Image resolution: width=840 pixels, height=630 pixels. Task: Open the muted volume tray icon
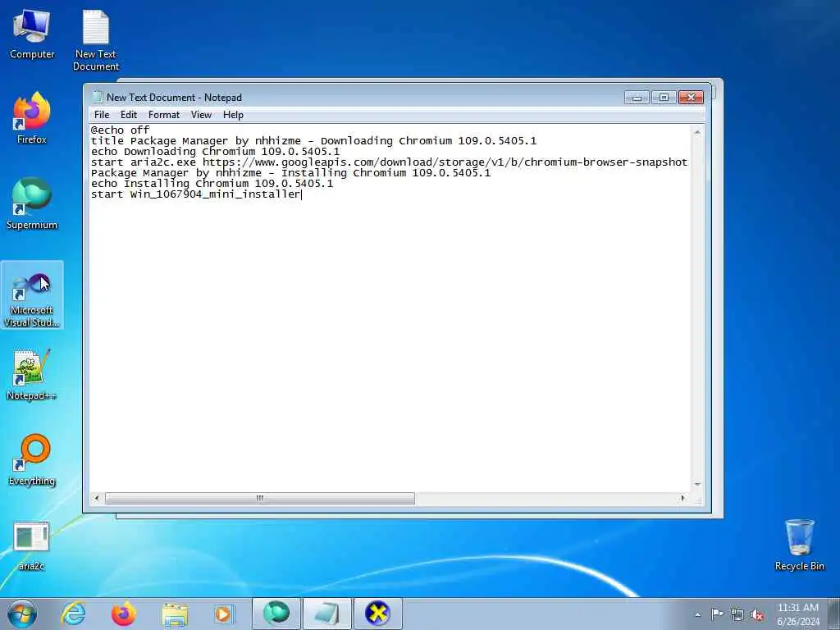click(757, 615)
